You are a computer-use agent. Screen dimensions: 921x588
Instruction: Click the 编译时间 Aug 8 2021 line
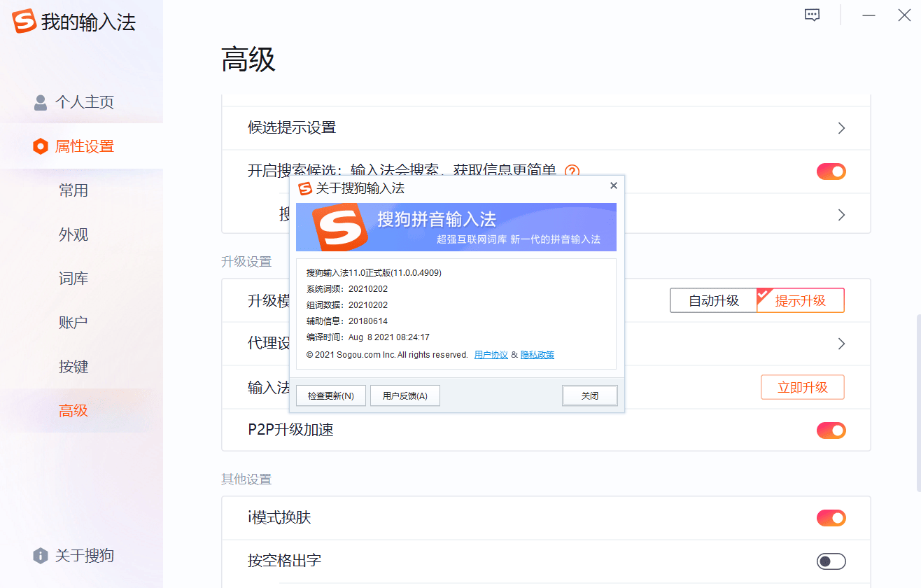coord(368,337)
